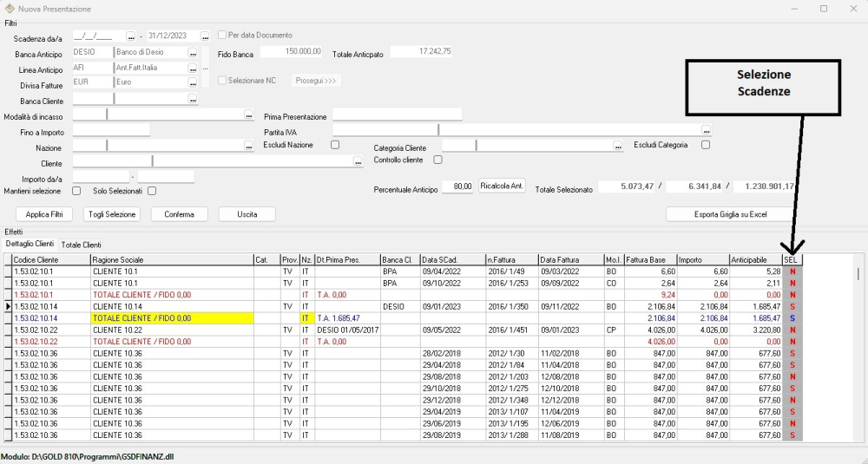868x464 pixels.
Task: Click the Partita IVA lookup ellipsis button
Action: click(x=707, y=131)
